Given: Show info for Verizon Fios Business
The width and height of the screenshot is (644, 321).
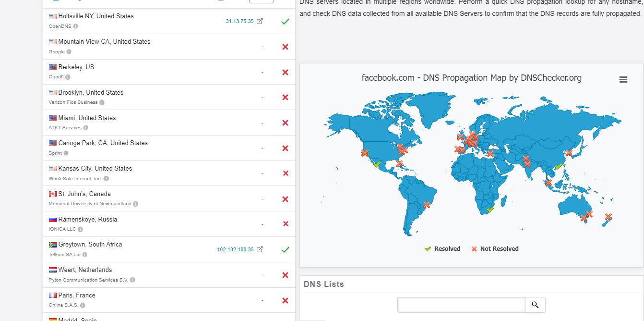Looking at the screenshot, I should coord(102,102).
